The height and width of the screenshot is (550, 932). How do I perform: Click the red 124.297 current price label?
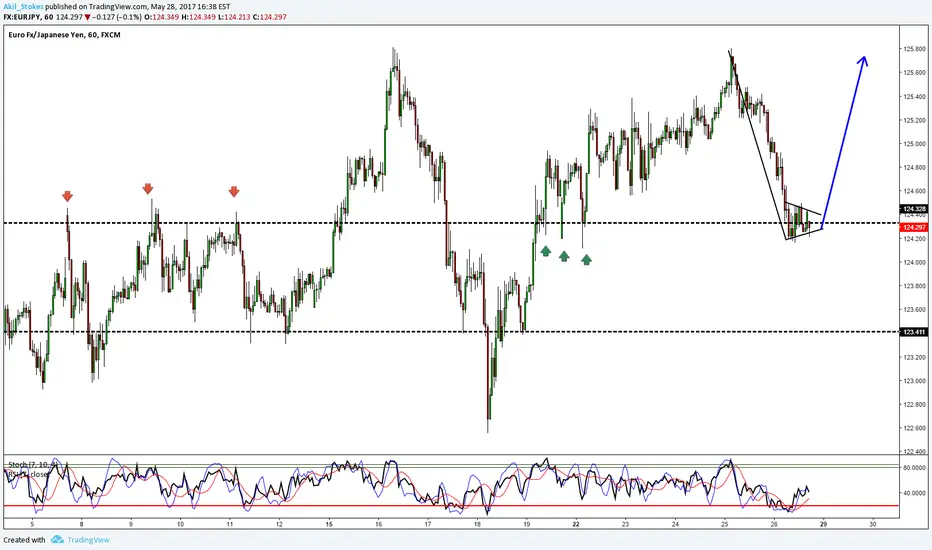point(914,228)
